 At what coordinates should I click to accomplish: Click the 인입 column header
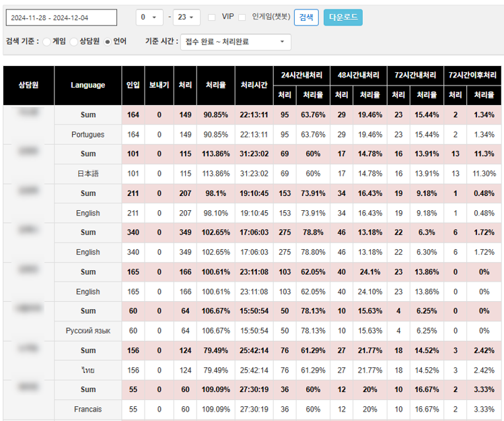tap(133, 86)
